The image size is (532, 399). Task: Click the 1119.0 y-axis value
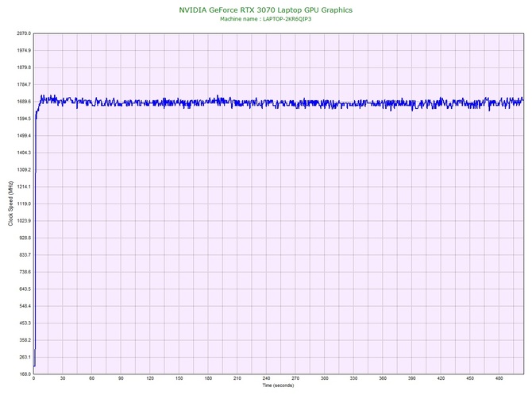click(x=24, y=203)
